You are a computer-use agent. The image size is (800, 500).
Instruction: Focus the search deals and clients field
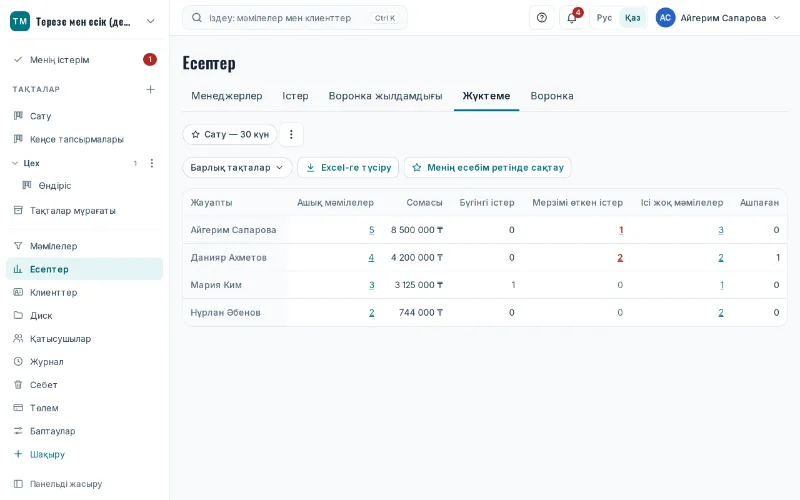[294, 18]
